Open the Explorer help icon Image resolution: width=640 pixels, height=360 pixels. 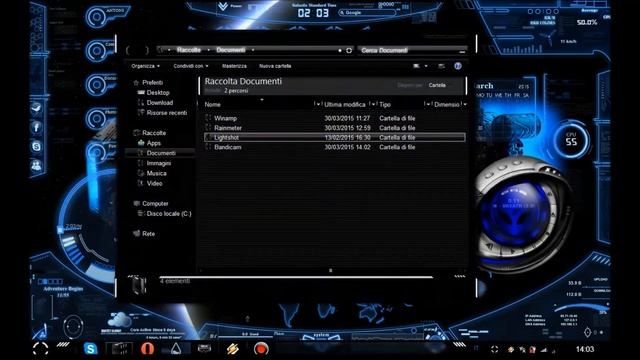coord(458,66)
